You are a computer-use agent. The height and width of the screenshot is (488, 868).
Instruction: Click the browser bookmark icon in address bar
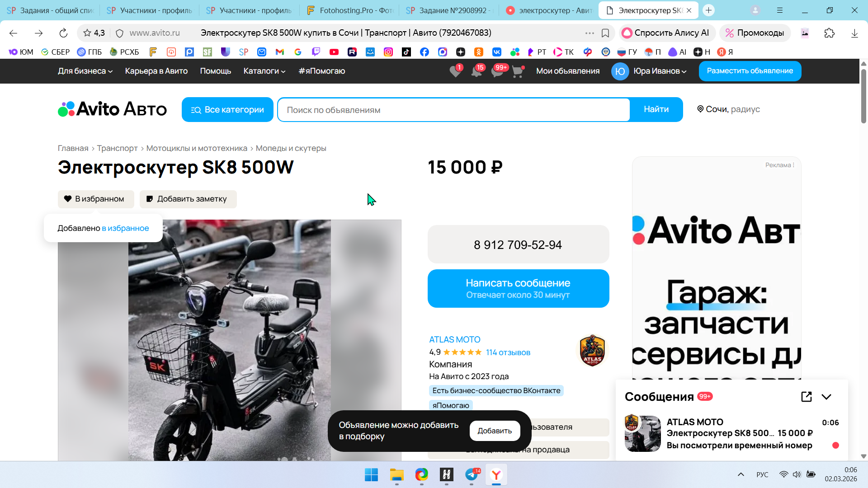pos(605,33)
